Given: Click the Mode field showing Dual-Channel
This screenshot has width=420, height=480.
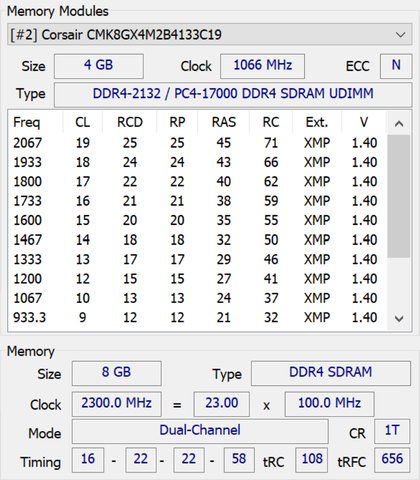Looking at the screenshot, I should [200, 431].
